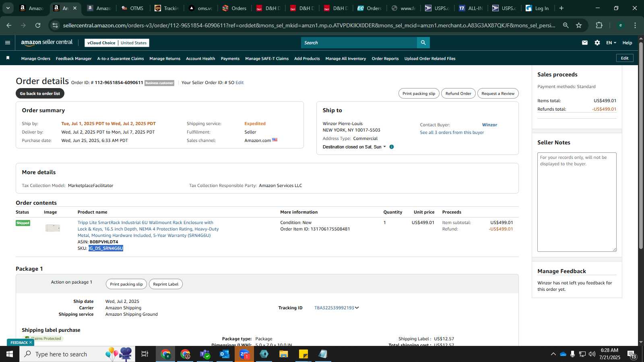View site information icon in address bar

tap(55, 25)
